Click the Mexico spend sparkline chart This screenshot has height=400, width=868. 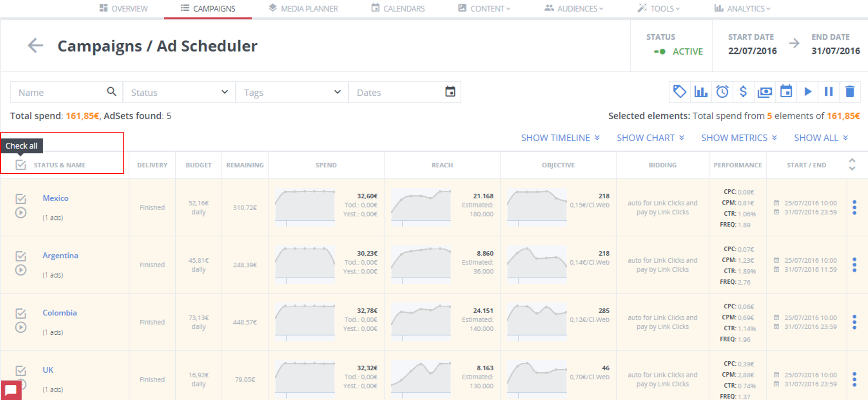click(x=305, y=207)
